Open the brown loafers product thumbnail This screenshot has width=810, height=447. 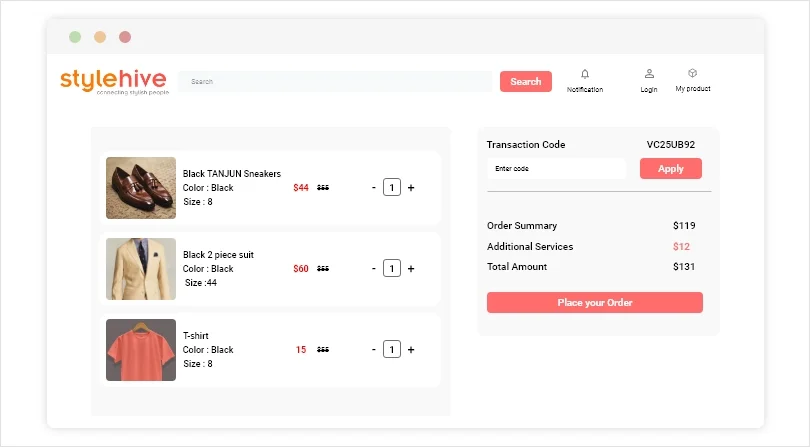tap(141, 188)
